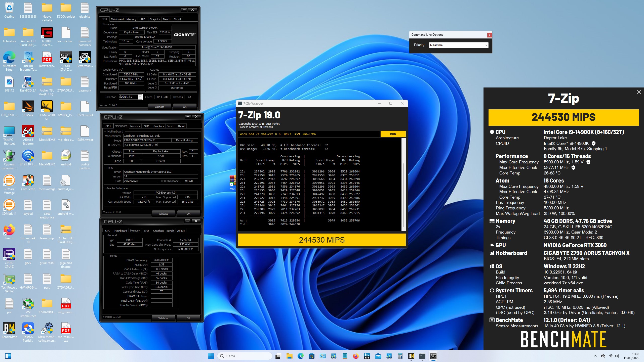Open BenchMate desktop shortcut
This screenshot has height=362, width=644.
pos(9,331)
